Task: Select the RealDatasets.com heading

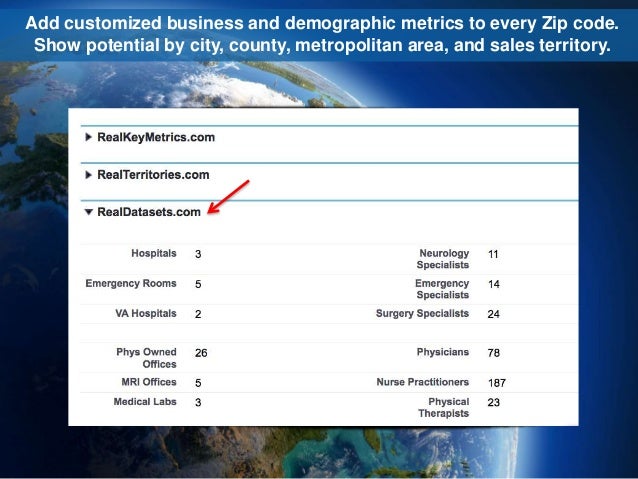Action: point(149,212)
